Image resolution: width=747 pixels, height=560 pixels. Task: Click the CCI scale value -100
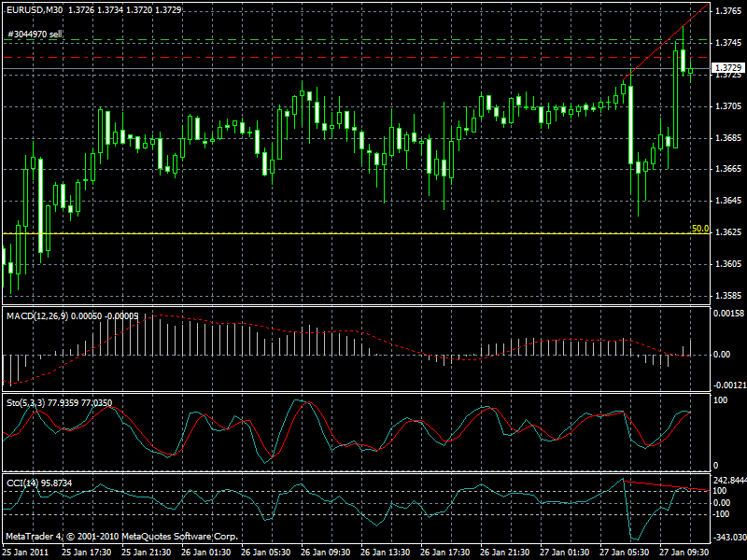[x=722, y=514]
